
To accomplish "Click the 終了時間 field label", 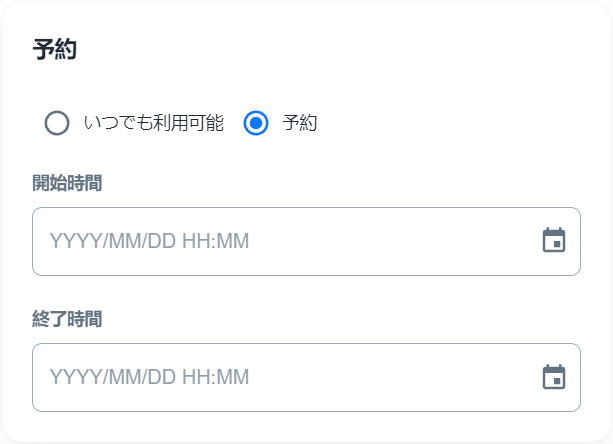I will pyautogui.click(x=67, y=319).
